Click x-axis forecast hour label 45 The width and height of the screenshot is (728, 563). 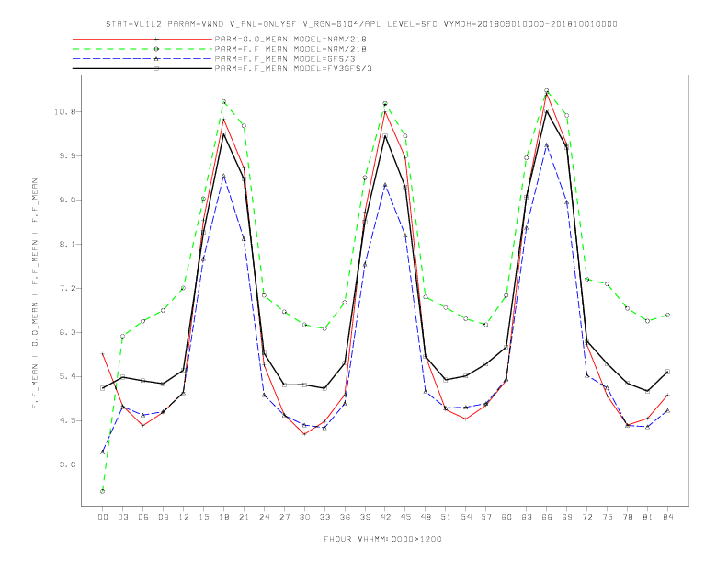(x=405, y=517)
